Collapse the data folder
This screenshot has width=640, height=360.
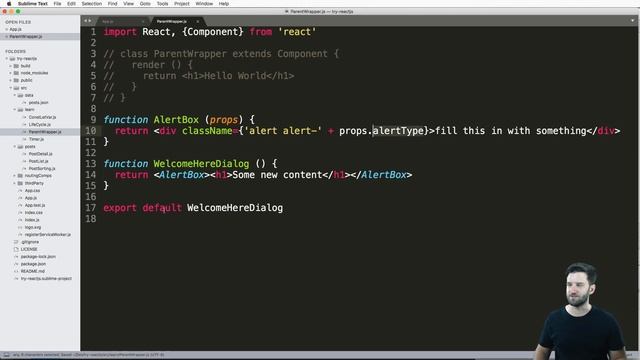click(x=15, y=95)
